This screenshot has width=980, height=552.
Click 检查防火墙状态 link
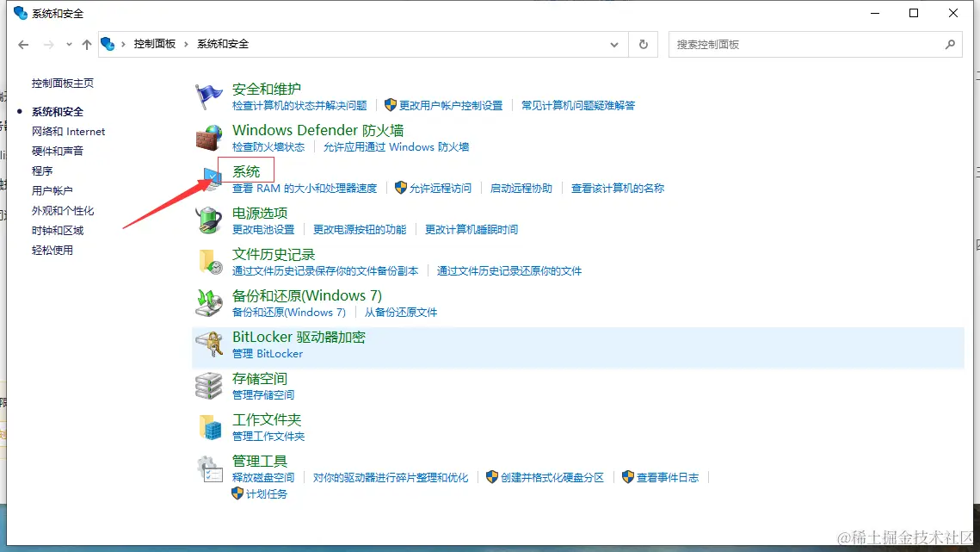click(x=268, y=147)
